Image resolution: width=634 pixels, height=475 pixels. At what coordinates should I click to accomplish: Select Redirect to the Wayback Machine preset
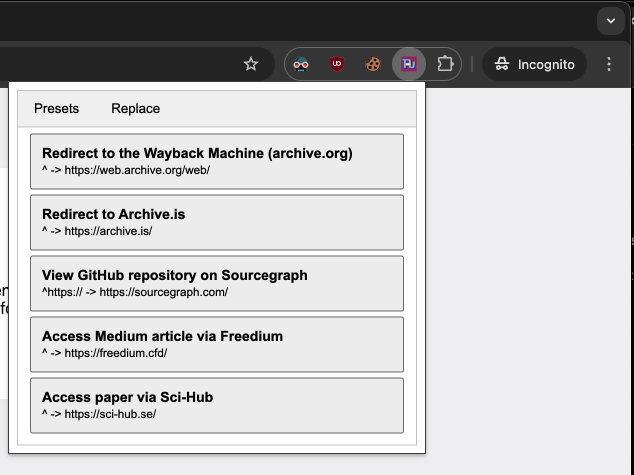[217, 161]
